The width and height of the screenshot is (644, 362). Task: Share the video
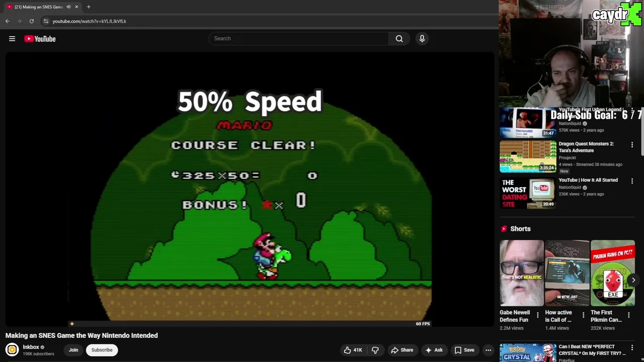click(x=402, y=350)
